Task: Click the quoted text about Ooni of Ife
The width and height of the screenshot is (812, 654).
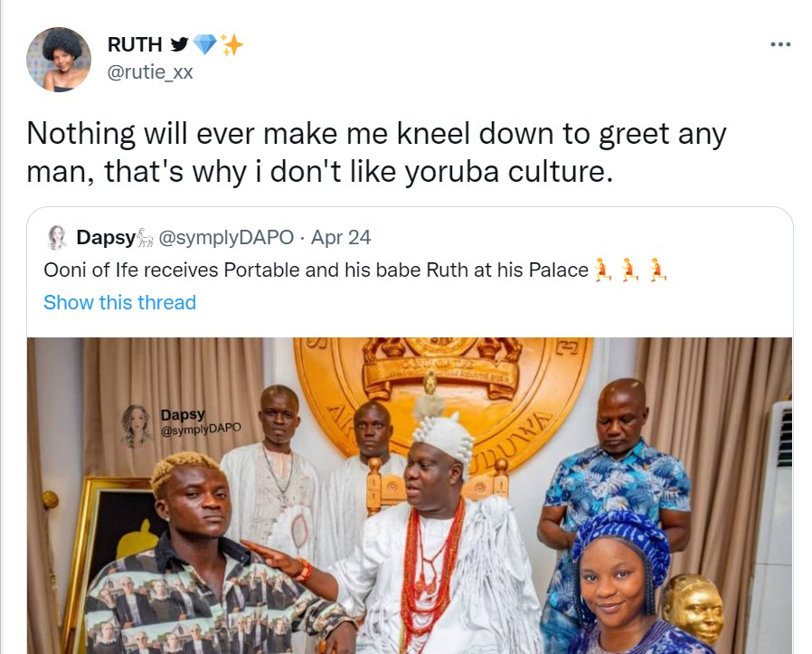Action: pos(316,270)
